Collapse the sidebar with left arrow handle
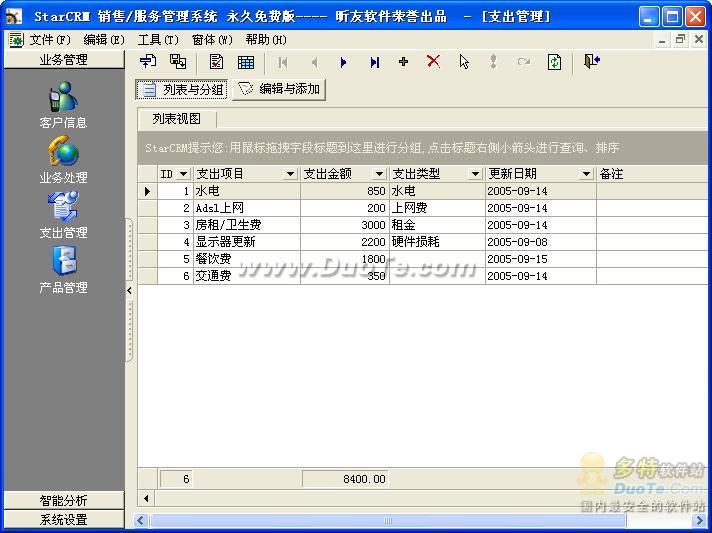Screen dimensions: 712x533 [x=129, y=291]
